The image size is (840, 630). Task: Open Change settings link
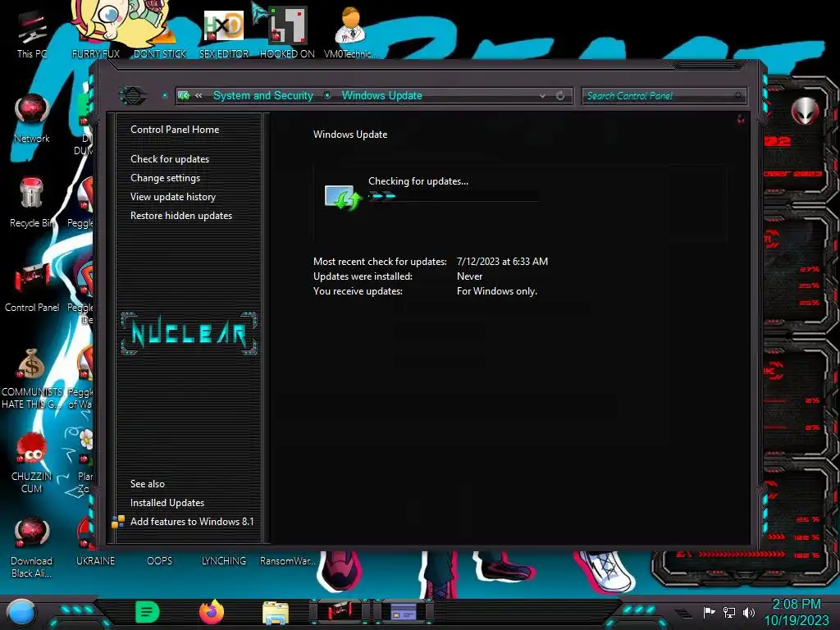(165, 178)
